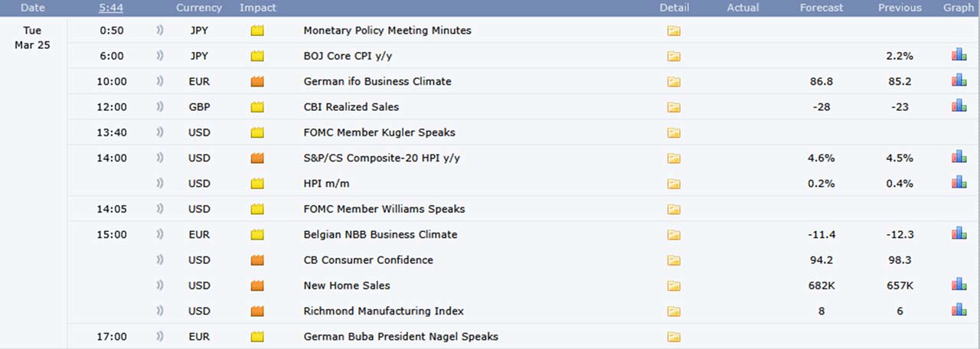Image resolution: width=980 pixels, height=349 pixels.
Task: Select the Forecast column header
Action: click(x=822, y=8)
